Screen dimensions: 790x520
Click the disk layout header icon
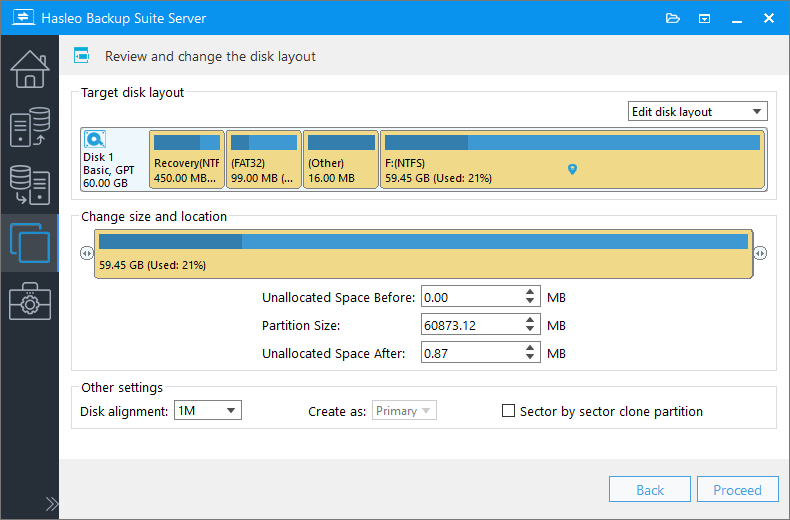pos(82,55)
